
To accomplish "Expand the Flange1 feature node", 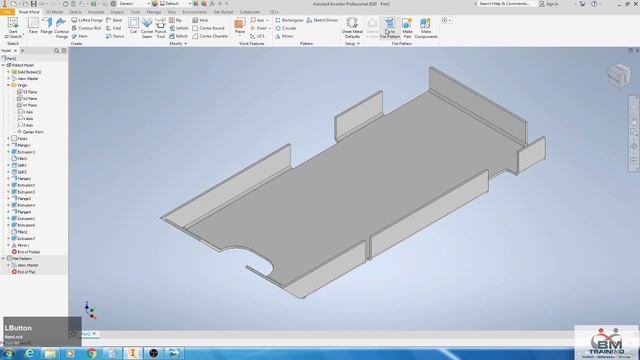I will coord(8,145).
